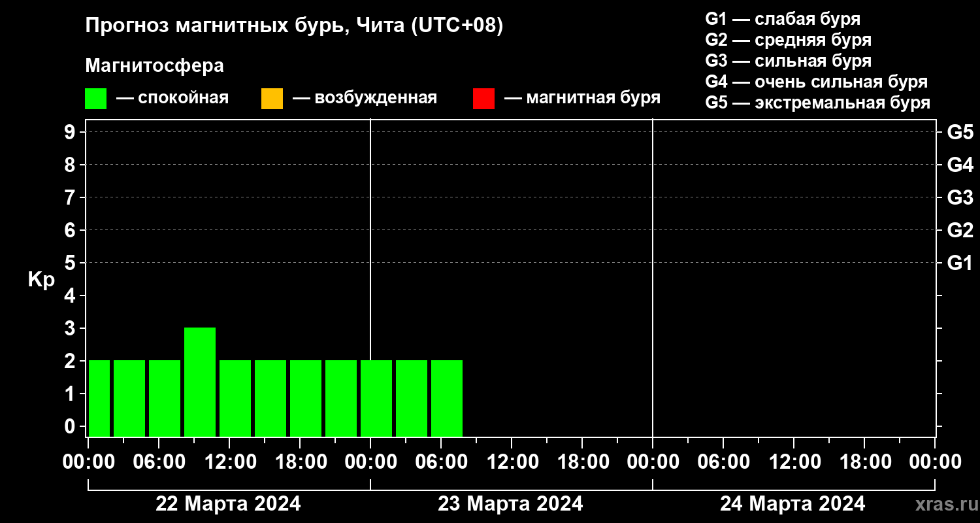Click the 18:00 time label above 24 Марта

tap(865, 462)
